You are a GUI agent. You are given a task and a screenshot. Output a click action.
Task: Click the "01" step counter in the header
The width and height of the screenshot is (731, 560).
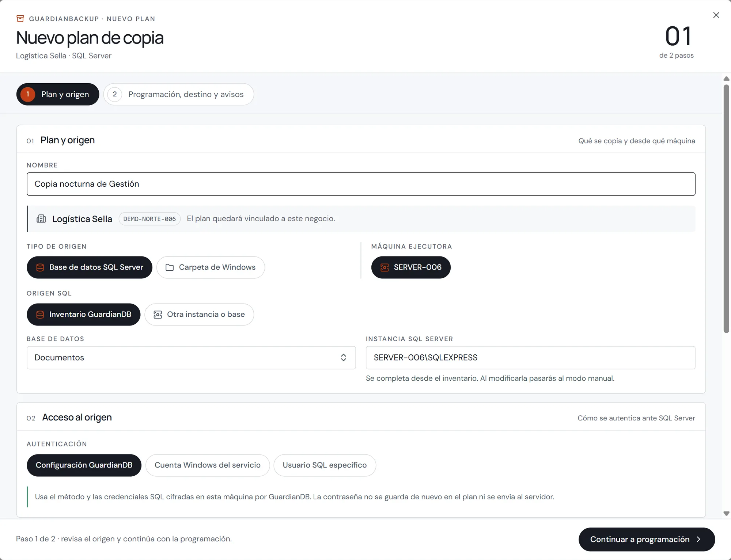(x=678, y=36)
